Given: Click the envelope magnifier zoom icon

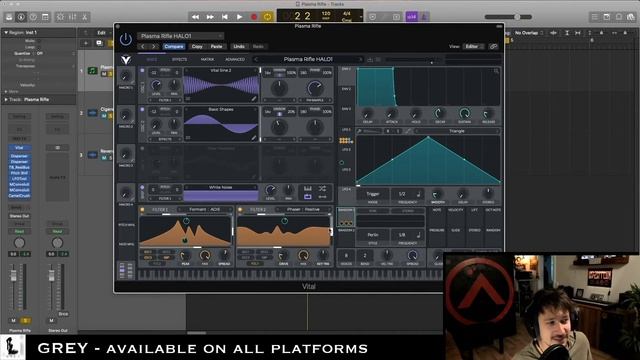Looking at the screenshot, I should pos(496,71).
